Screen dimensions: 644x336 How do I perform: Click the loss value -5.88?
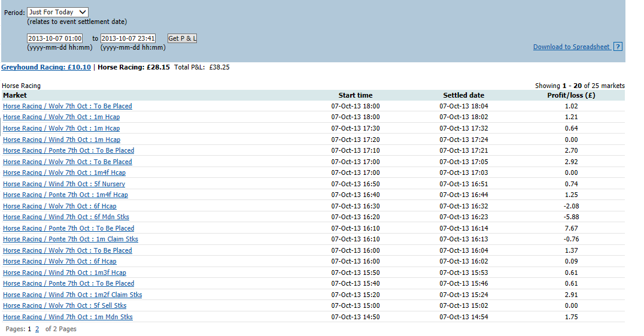(x=571, y=217)
